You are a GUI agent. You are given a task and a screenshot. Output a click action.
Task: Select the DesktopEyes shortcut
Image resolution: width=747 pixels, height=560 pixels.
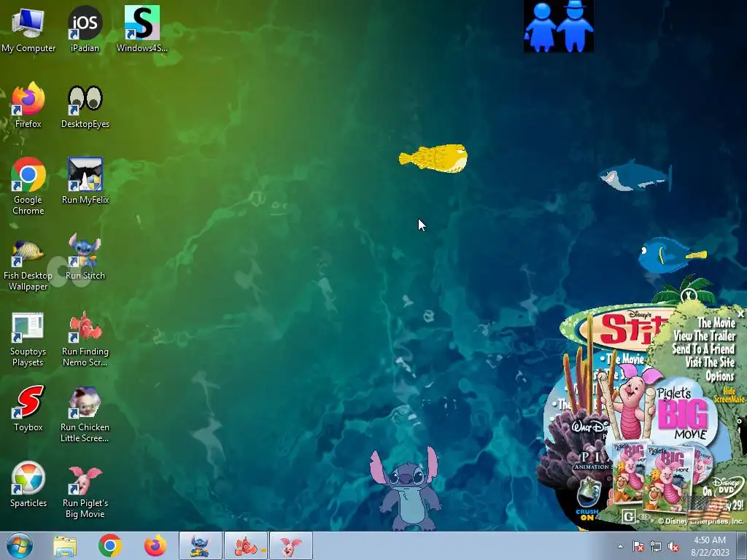85,106
